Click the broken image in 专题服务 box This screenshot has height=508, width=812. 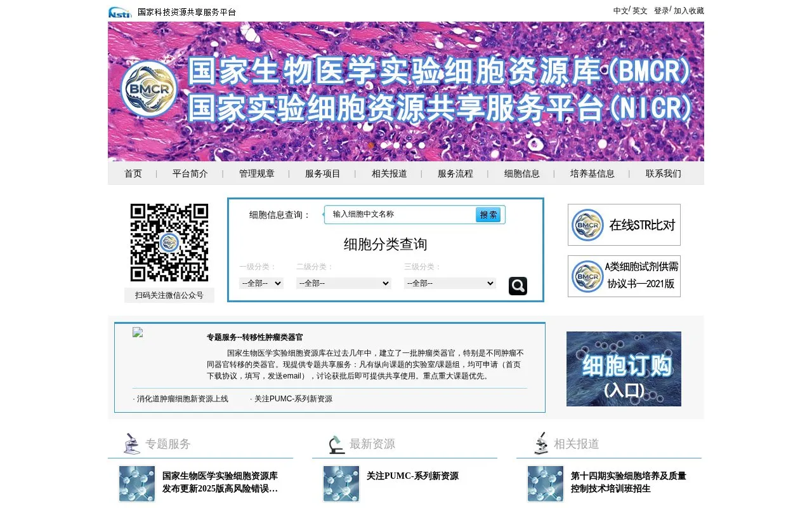point(138,332)
